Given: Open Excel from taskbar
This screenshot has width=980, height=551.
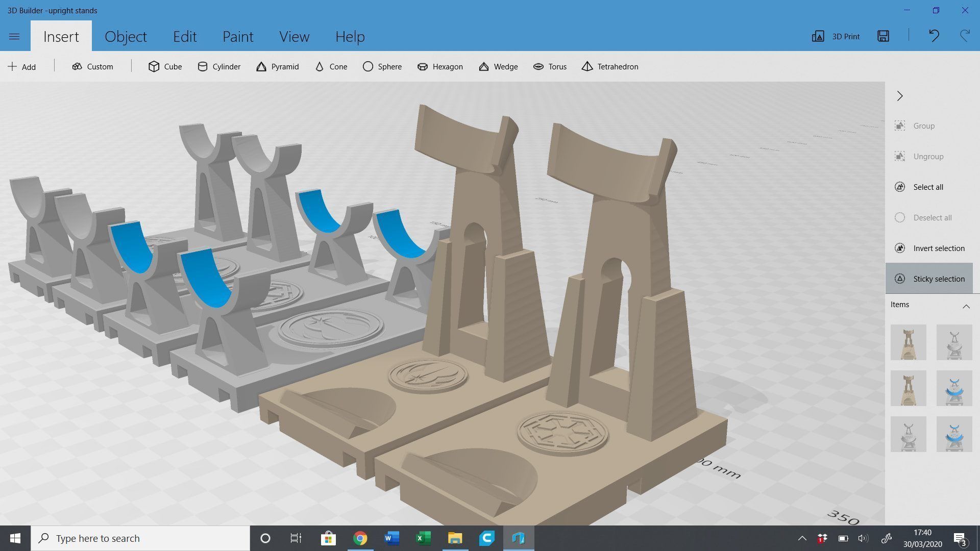Looking at the screenshot, I should coord(423,538).
